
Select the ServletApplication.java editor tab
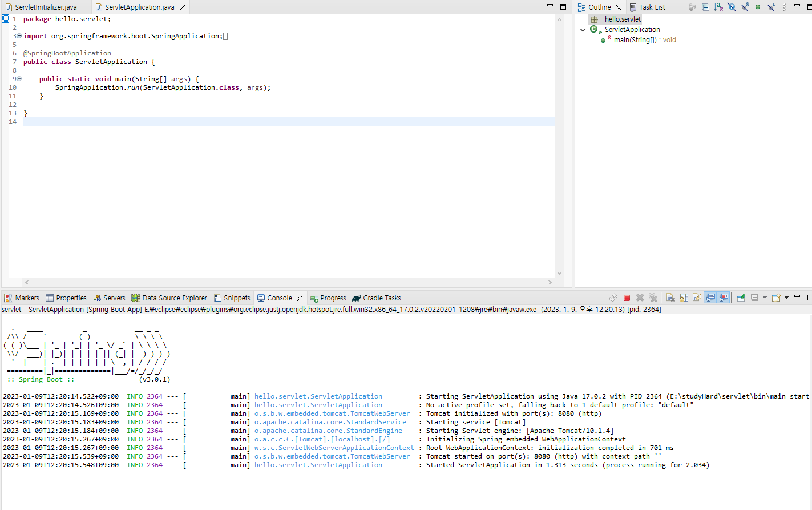pyautogui.click(x=140, y=7)
